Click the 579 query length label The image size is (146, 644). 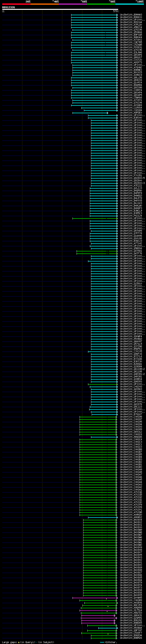(115, 11)
